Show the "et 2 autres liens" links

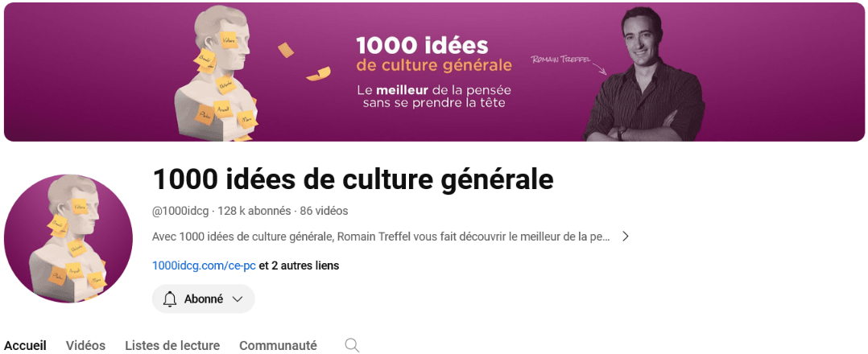point(299,265)
